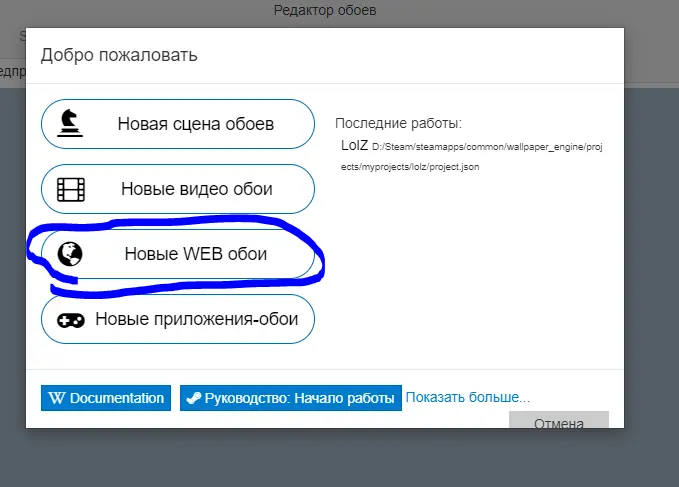Click the Показать больше... link
The image size is (679, 487).
click(468, 397)
